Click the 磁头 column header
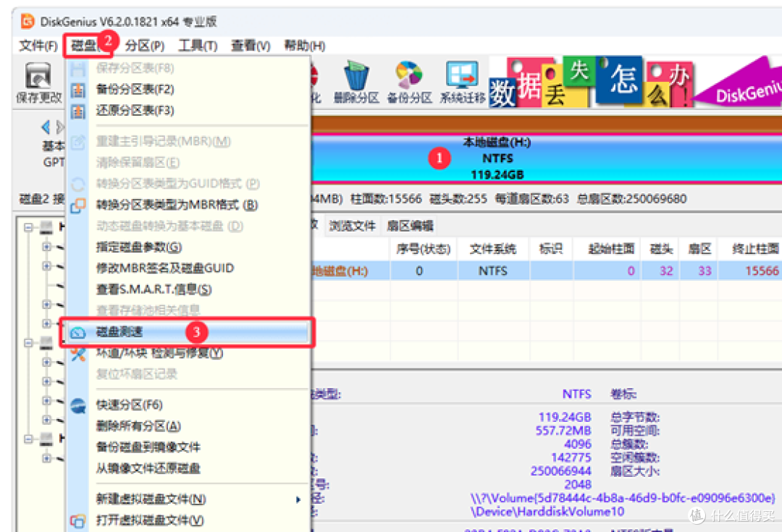Screen dimensions: 782x532 [x=661, y=249]
